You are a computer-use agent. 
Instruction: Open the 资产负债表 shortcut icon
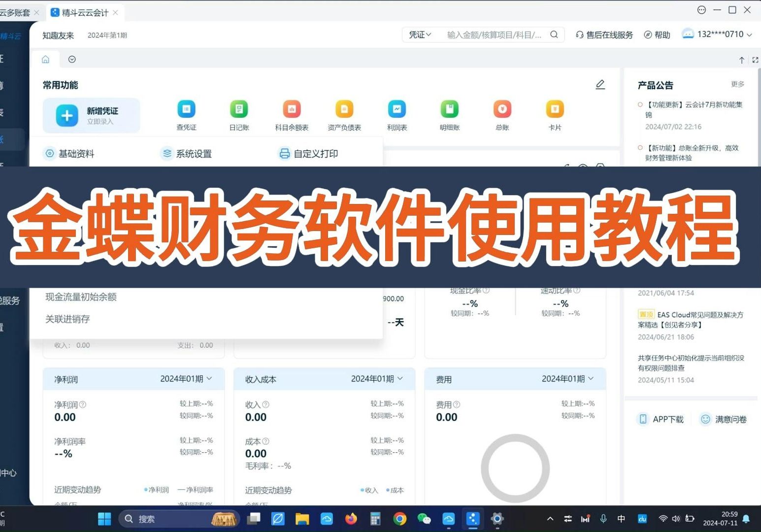point(344,109)
